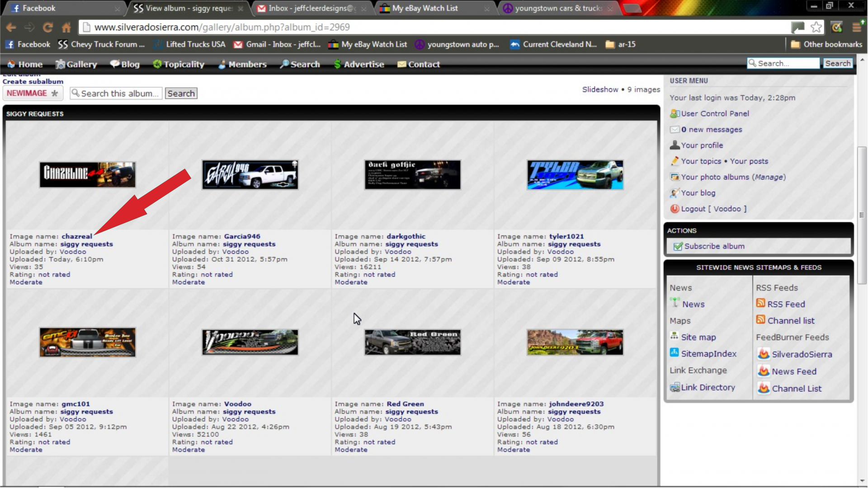
Task: Open the Chrome menu icon
Action: (858, 27)
